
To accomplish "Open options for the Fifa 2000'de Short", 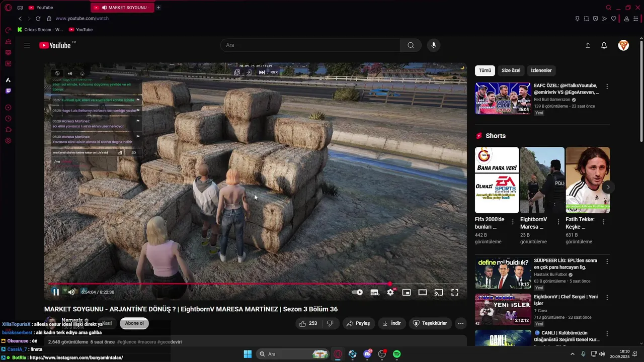I will pyautogui.click(x=513, y=222).
